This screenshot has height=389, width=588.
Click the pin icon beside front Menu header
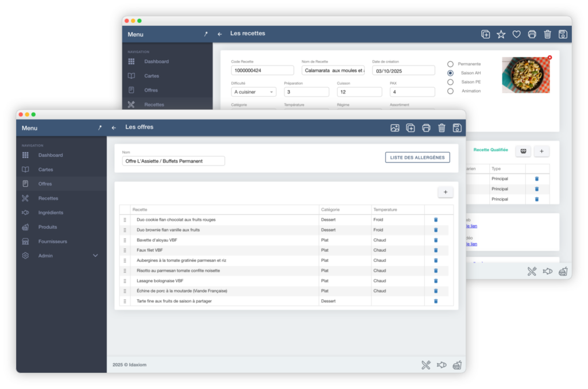pos(99,128)
